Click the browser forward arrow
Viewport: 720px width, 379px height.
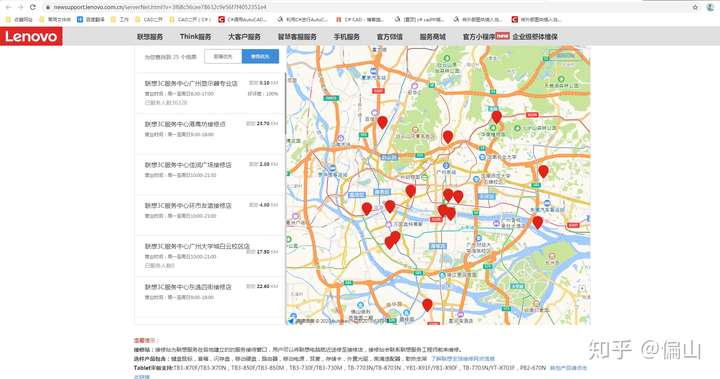pyautogui.click(x=20, y=7)
